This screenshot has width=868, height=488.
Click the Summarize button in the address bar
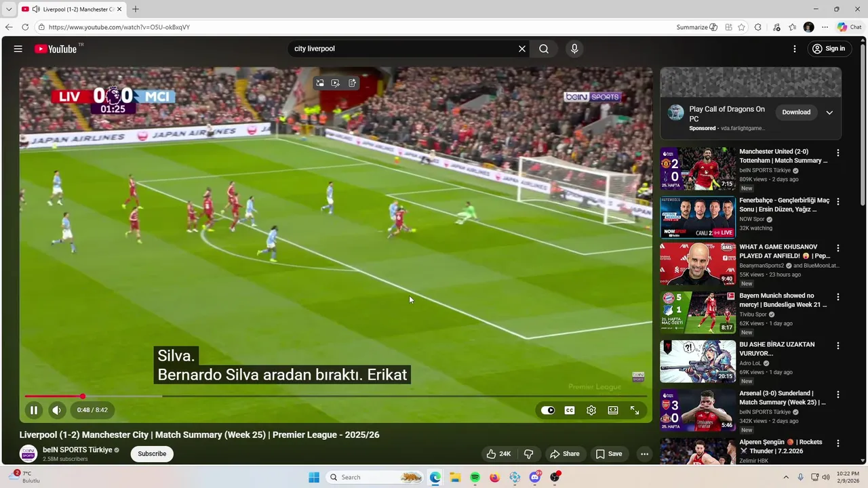pos(696,27)
